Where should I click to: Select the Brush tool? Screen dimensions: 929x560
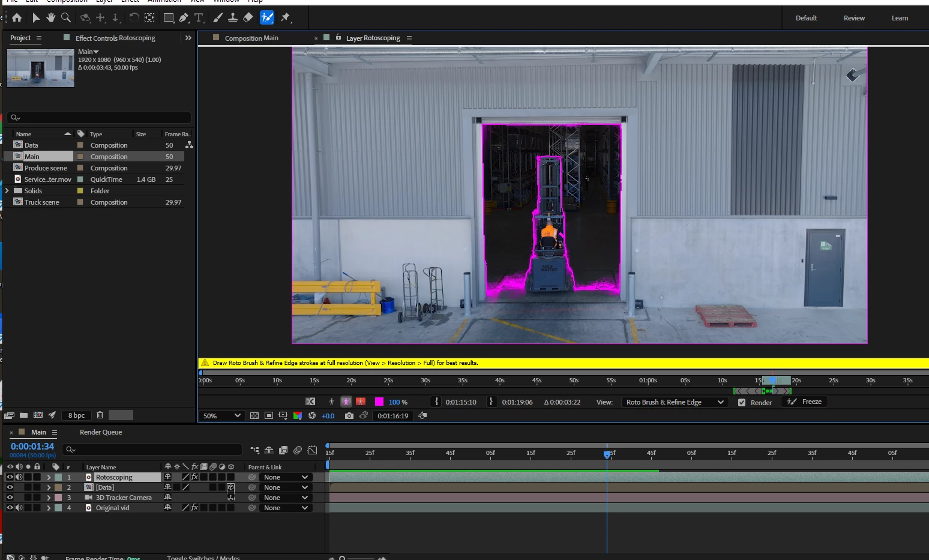click(217, 18)
